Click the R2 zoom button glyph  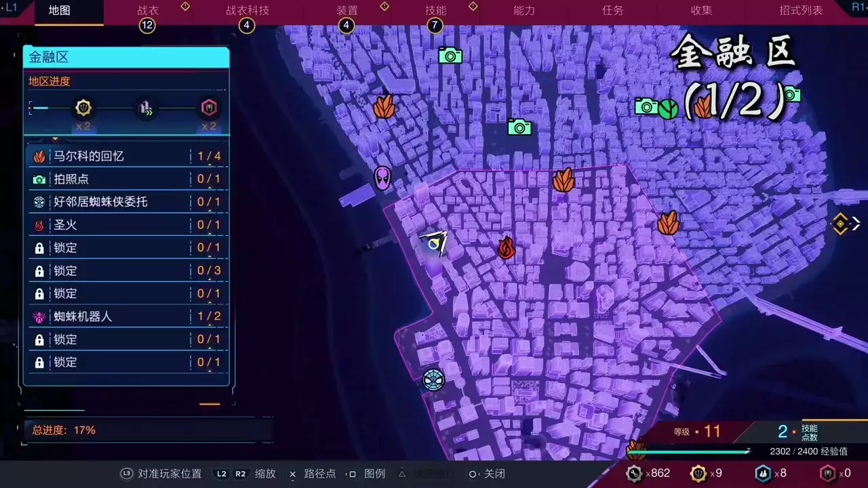(x=241, y=474)
